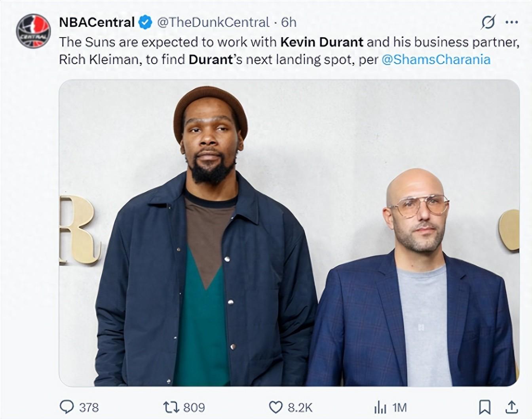
Task: Open the Grok slashed-circle icon
Action: click(x=488, y=22)
